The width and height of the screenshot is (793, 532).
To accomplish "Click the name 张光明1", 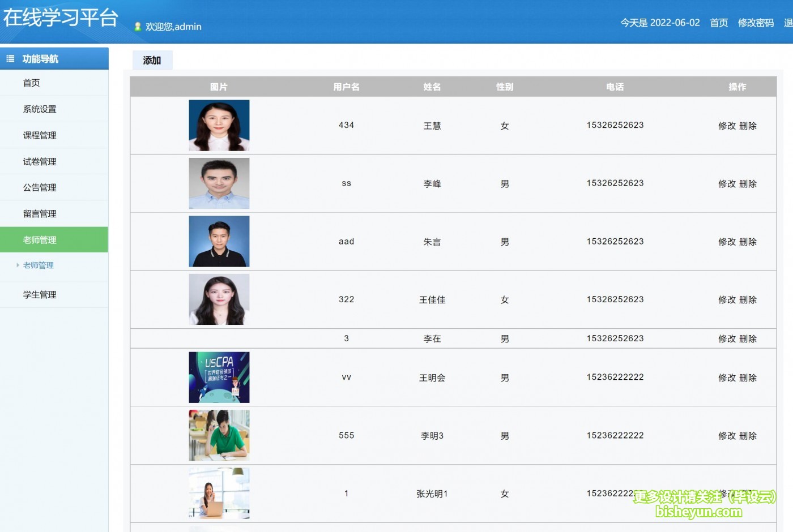I will (x=432, y=494).
